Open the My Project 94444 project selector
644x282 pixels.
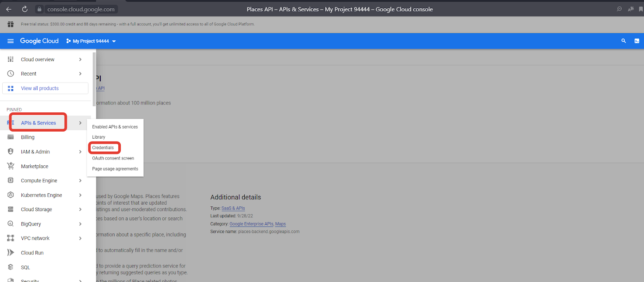click(x=91, y=41)
